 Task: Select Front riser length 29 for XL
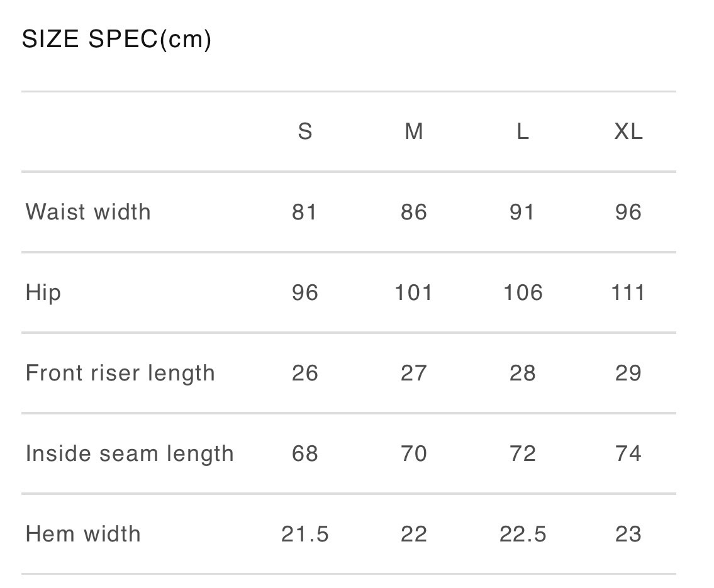628,373
